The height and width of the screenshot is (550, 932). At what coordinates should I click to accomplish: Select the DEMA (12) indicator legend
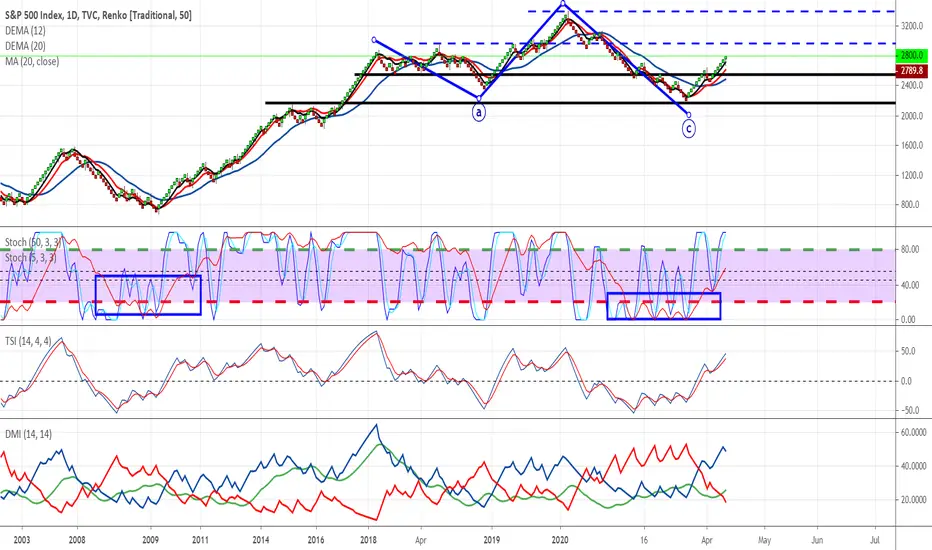coord(25,30)
